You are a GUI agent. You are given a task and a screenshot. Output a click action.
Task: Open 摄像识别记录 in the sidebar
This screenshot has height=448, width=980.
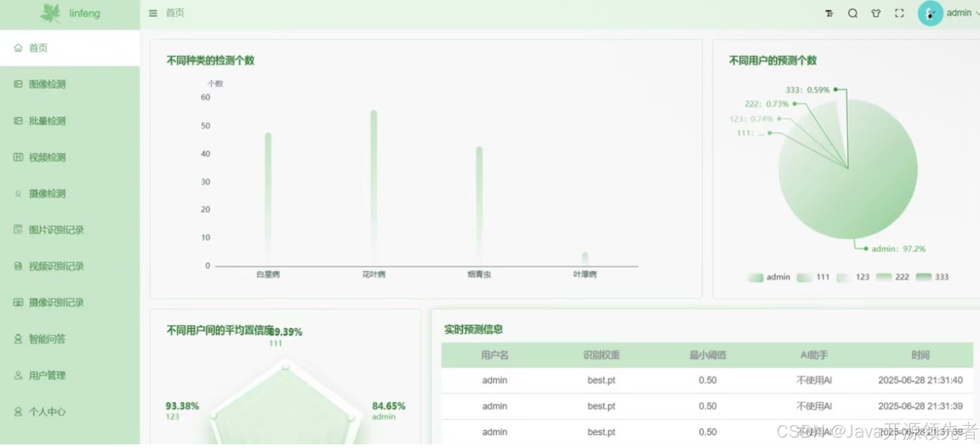(70, 303)
